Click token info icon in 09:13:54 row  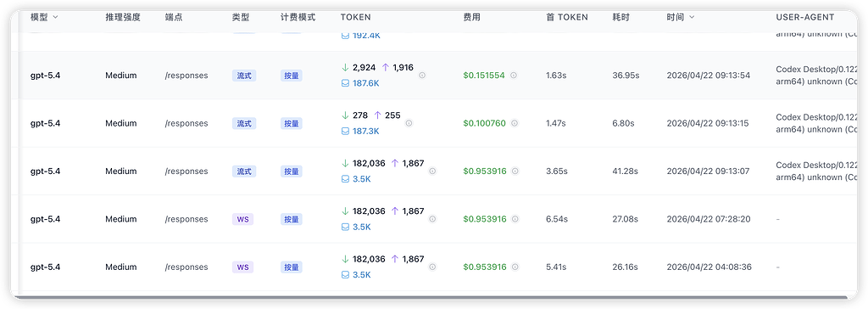(422, 76)
